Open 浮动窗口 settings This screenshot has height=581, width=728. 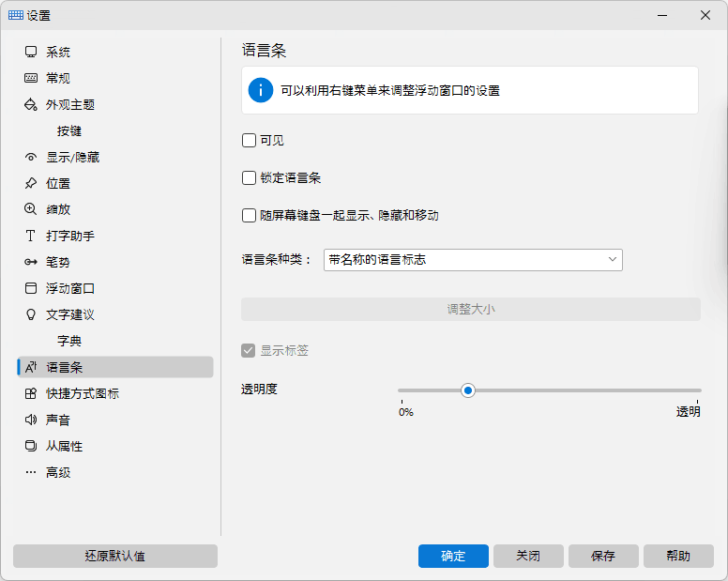coord(115,288)
